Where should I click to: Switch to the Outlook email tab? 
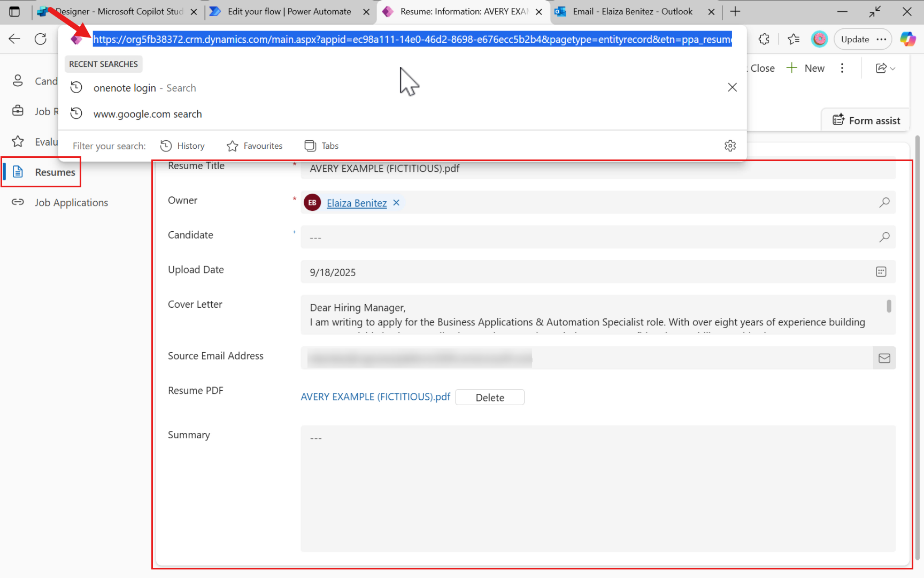(631, 11)
